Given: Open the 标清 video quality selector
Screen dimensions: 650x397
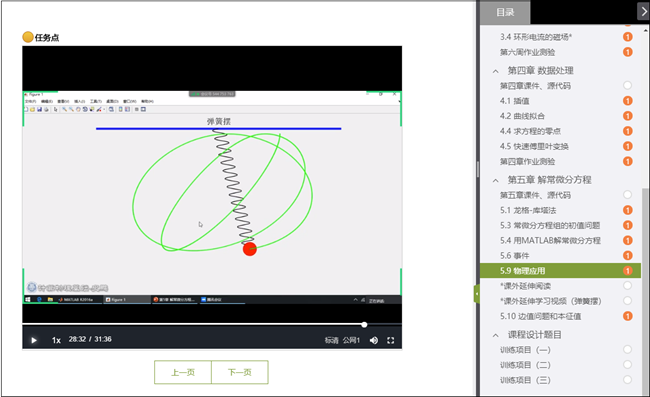Looking at the screenshot, I should click(331, 340).
